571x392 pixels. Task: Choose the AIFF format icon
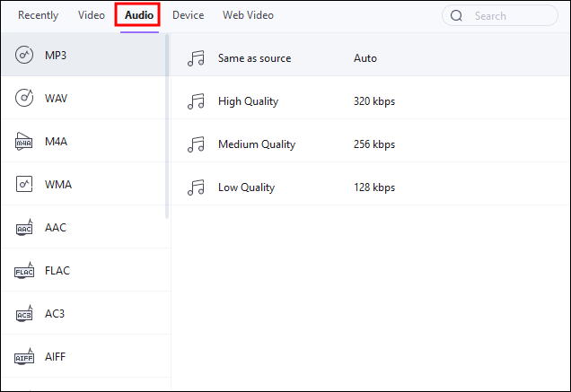tap(24, 357)
